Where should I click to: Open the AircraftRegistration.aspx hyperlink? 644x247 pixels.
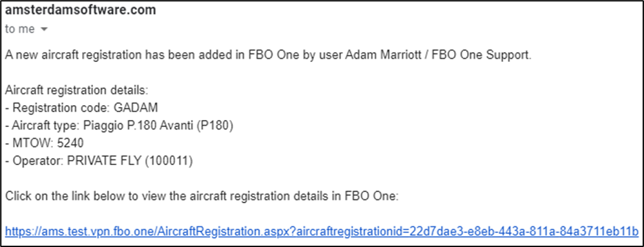click(x=322, y=231)
